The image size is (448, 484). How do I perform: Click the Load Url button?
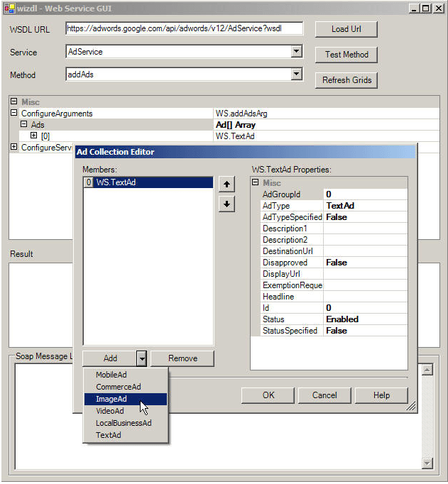coord(346,29)
